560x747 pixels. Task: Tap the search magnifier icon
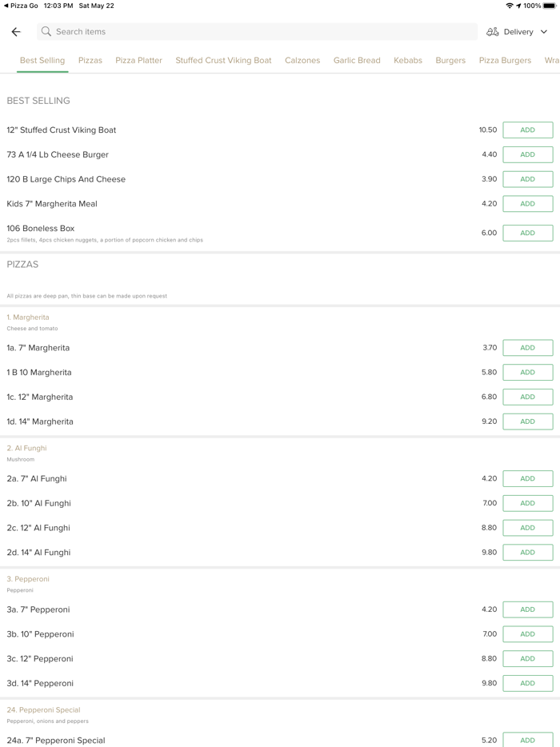[46, 32]
